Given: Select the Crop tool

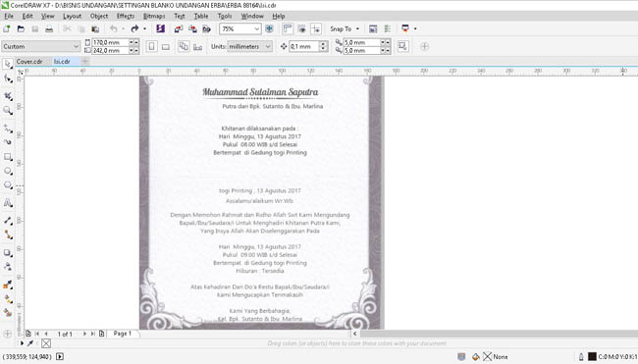Looking at the screenshot, I should pyautogui.click(x=7, y=96).
